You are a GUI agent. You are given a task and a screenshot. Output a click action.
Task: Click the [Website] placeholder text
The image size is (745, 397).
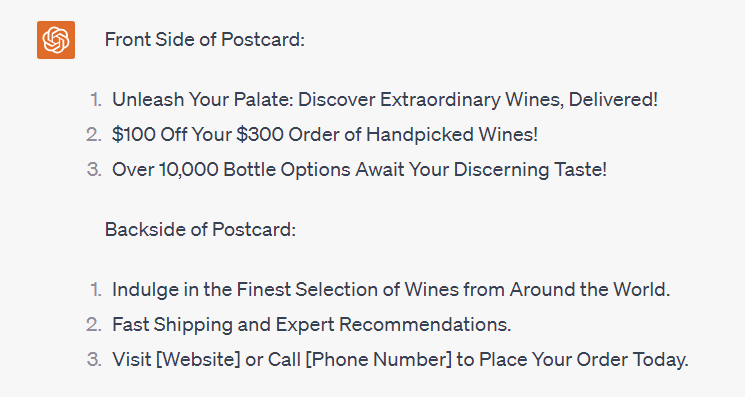198,359
